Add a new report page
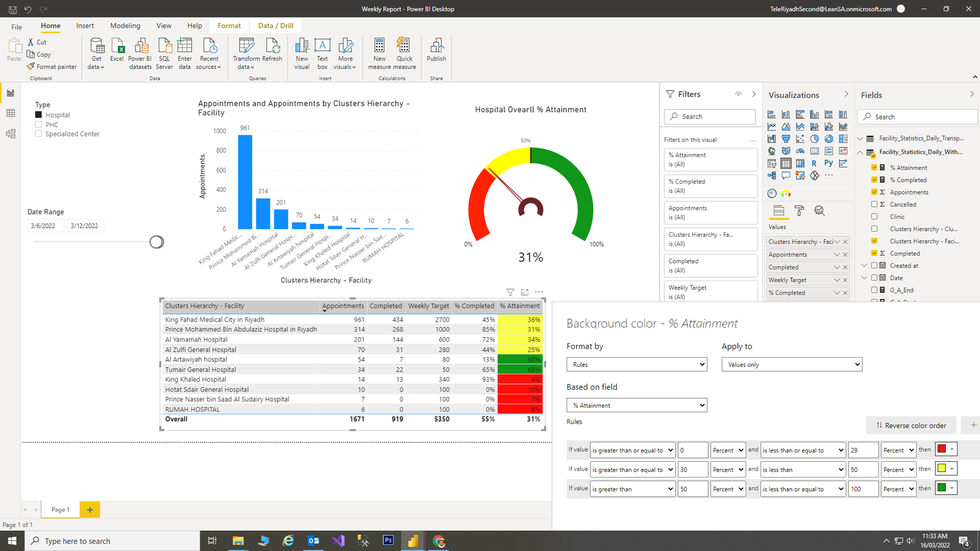The image size is (980, 551). [x=90, y=509]
